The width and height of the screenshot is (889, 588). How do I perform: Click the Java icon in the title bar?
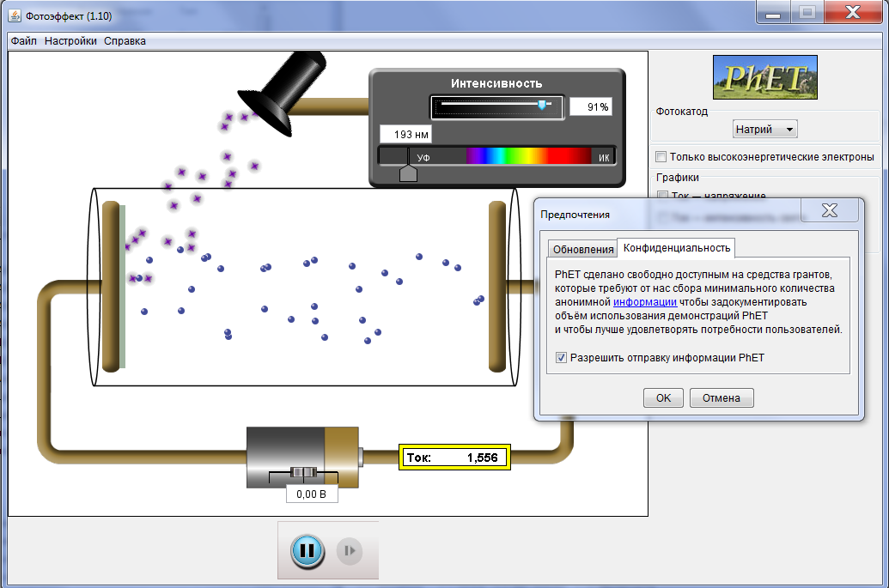pos(15,15)
